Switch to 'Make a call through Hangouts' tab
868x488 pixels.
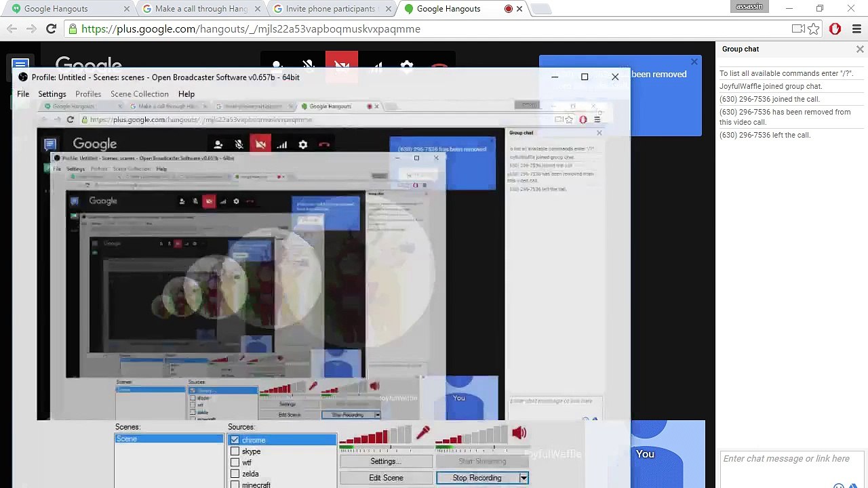click(200, 9)
